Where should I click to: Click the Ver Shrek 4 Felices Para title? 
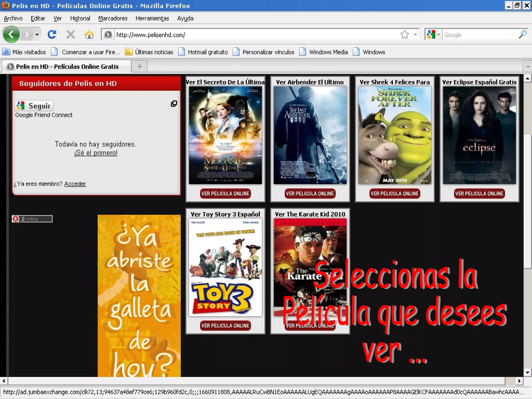pyautogui.click(x=395, y=82)
